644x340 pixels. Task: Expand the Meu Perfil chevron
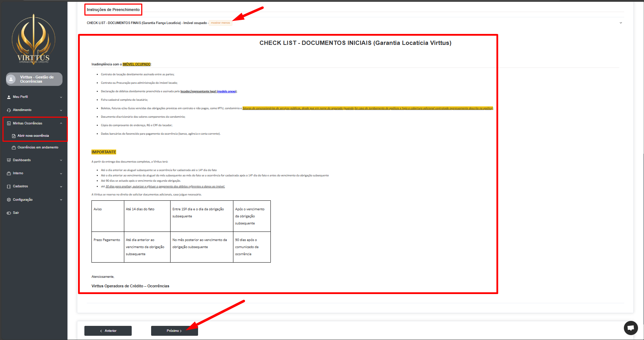(x=61, y=97)
